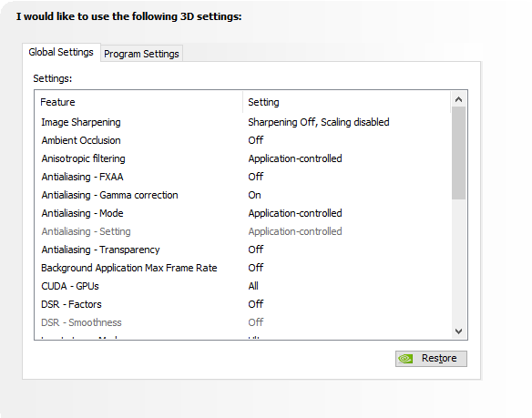Click the scrollbar down arrow

tap(459, 331)
